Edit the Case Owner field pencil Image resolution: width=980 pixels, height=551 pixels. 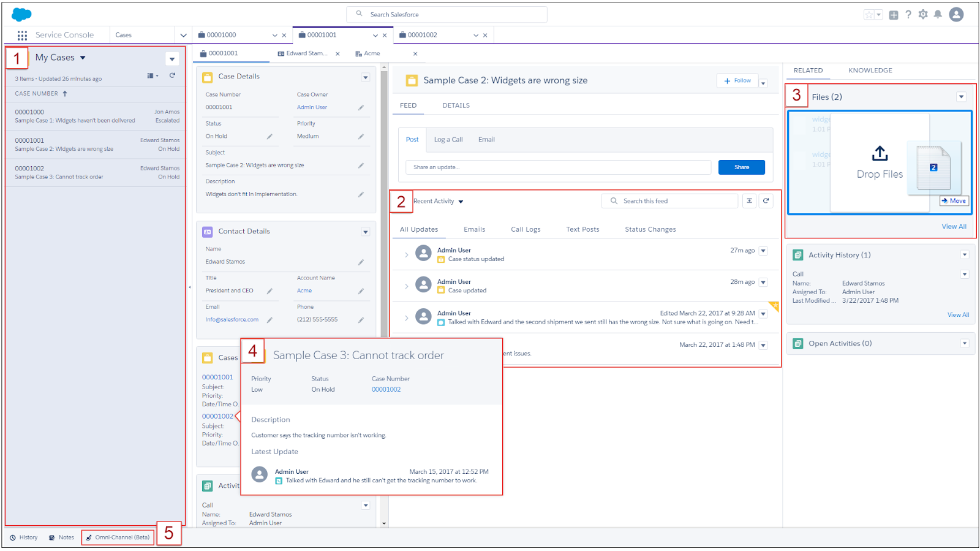tap(361, 108)
